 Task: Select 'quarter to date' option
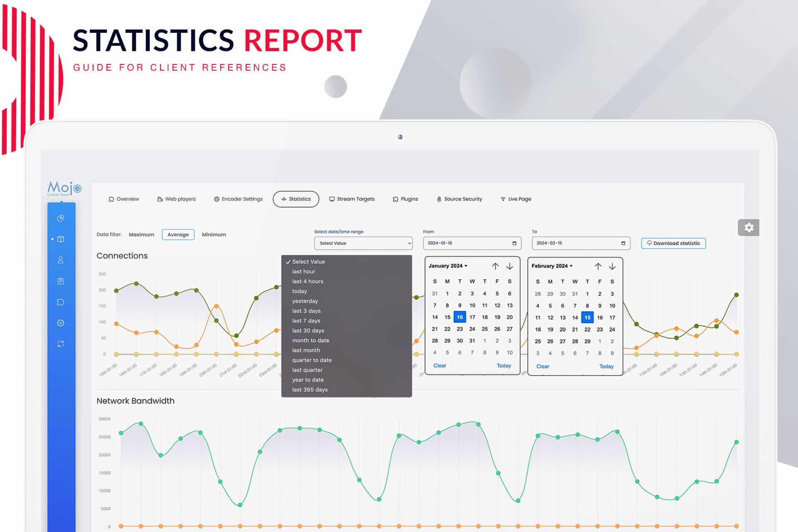click(x=346, y=360)
